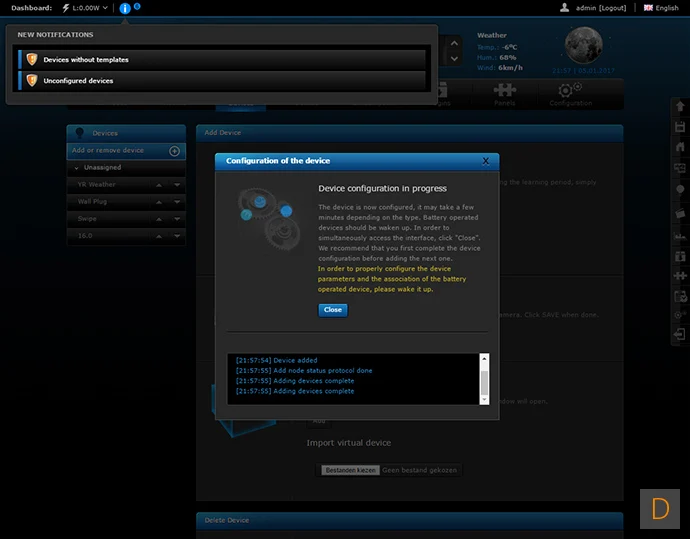The width and height of the screenshot is (690, 539).
Task: Click the down arrow beside the Weather panel
Action: point(454,59)
